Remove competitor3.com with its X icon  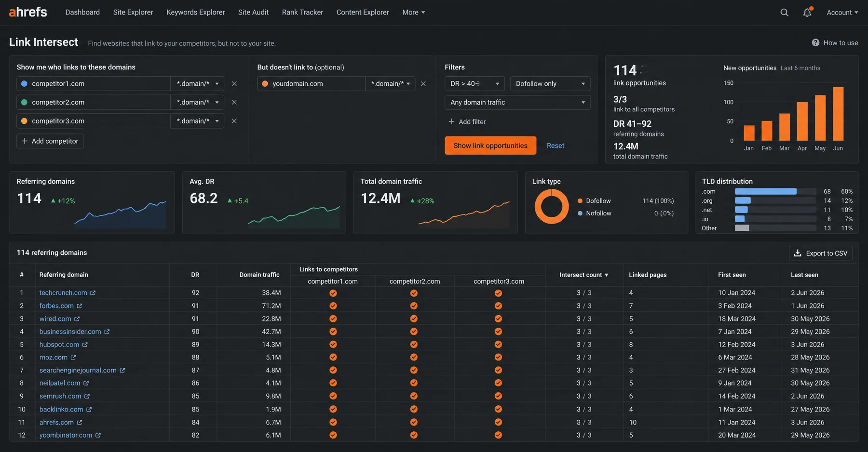(x=234, y=121)
